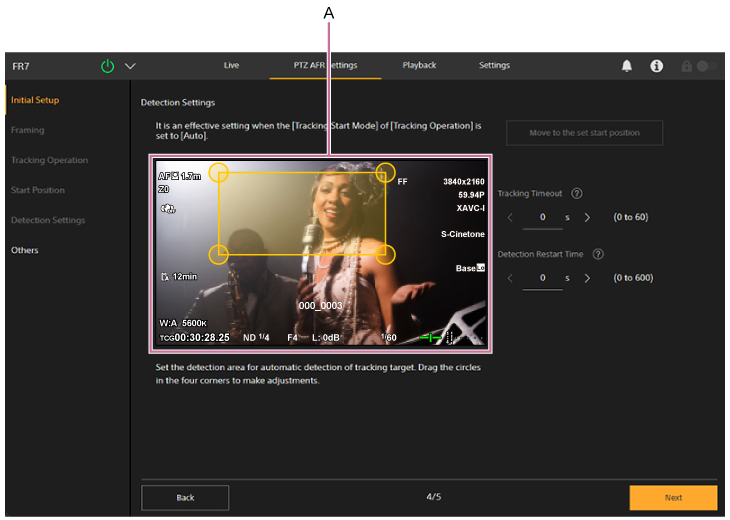
Task: Open the Settings tab
Action: coord(494,65)
